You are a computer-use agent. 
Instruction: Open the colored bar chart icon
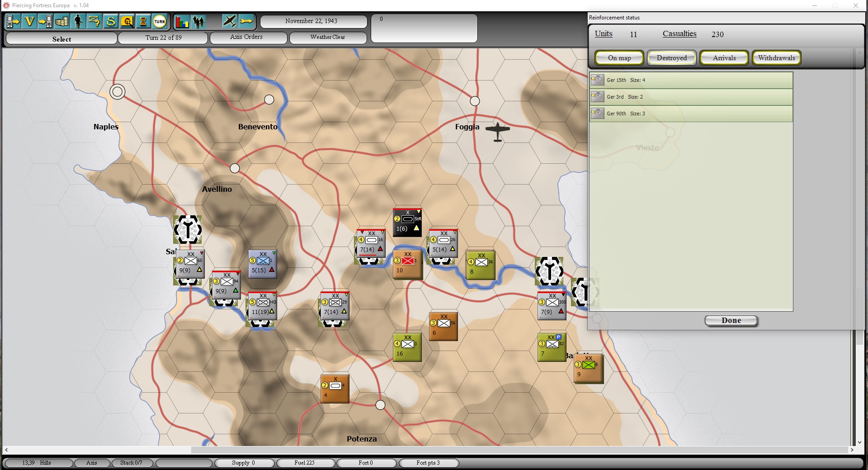click(182, 21)
